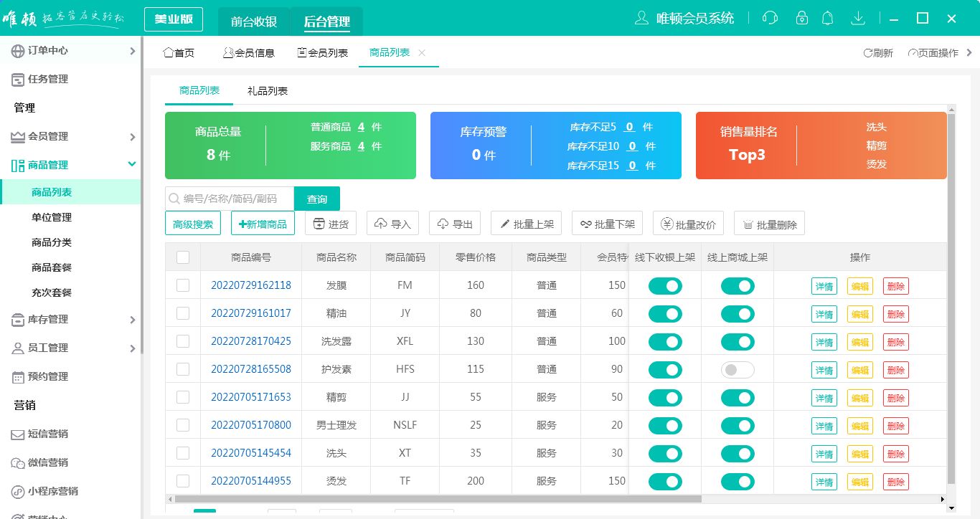The width and height of the screenshot is (980, 519).
Task: Click the customer service headset icon
Action: coord(771,18)
